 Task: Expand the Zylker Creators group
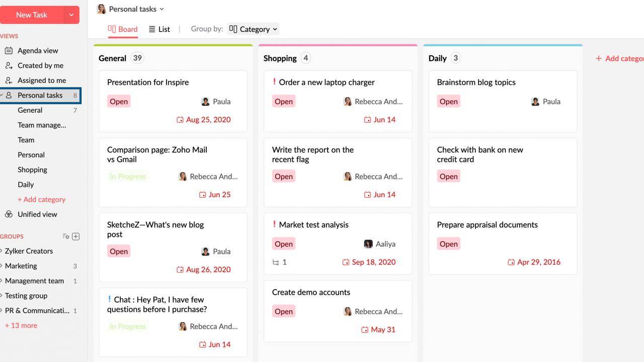point(2,251)
